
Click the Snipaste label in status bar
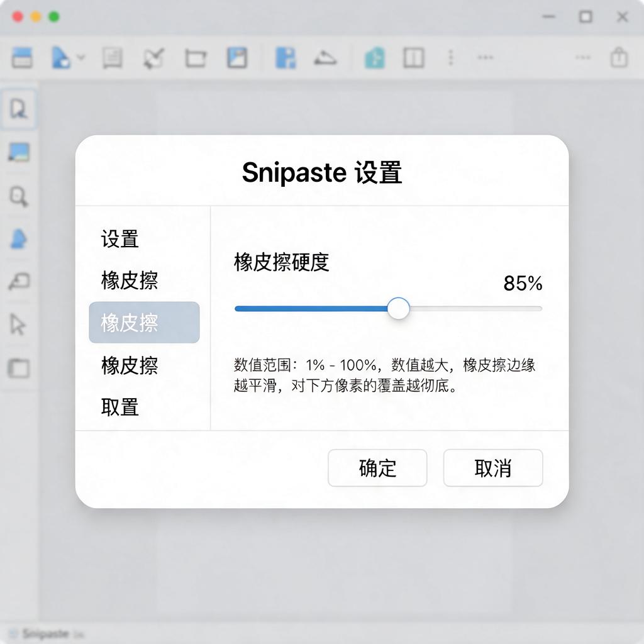click(46, 633)
